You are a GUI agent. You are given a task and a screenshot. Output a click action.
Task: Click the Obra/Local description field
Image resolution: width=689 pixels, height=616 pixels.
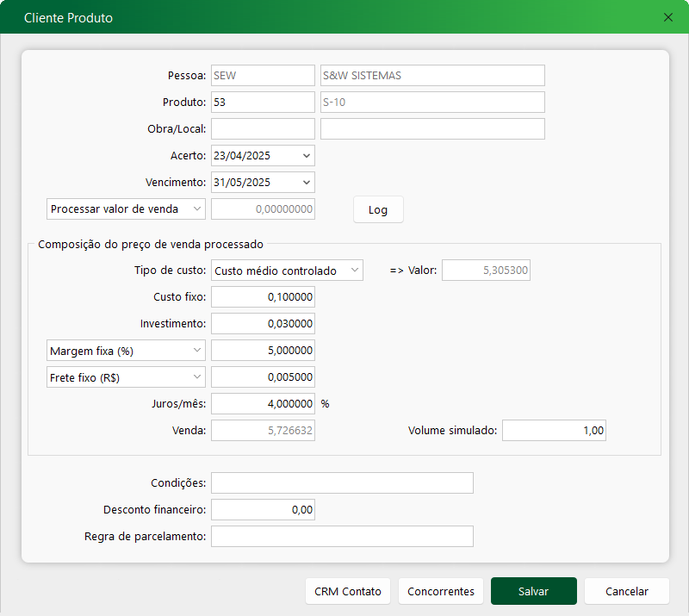(x=432, y=129)
